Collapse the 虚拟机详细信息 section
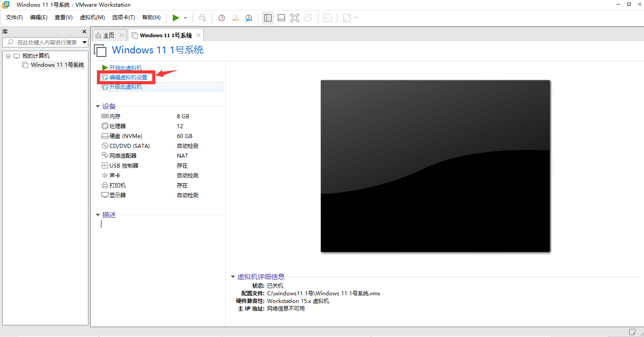Viewport: 644px width, 337px height. pyautogui.click(x=232, y=277)
